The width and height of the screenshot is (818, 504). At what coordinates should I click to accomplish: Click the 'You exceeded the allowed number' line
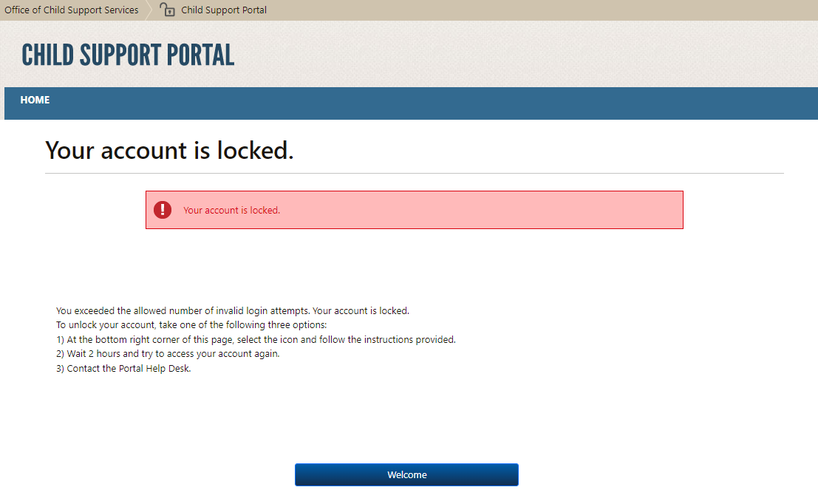click(232, 311)
